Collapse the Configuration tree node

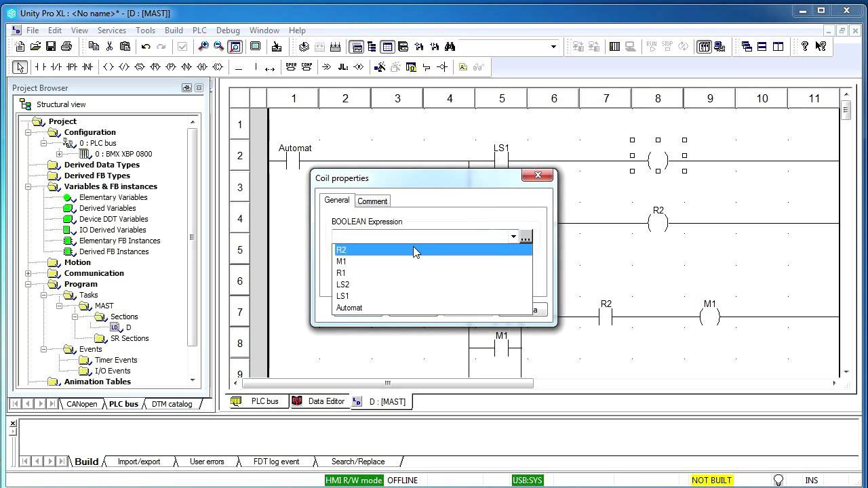[x=28, y=132]
